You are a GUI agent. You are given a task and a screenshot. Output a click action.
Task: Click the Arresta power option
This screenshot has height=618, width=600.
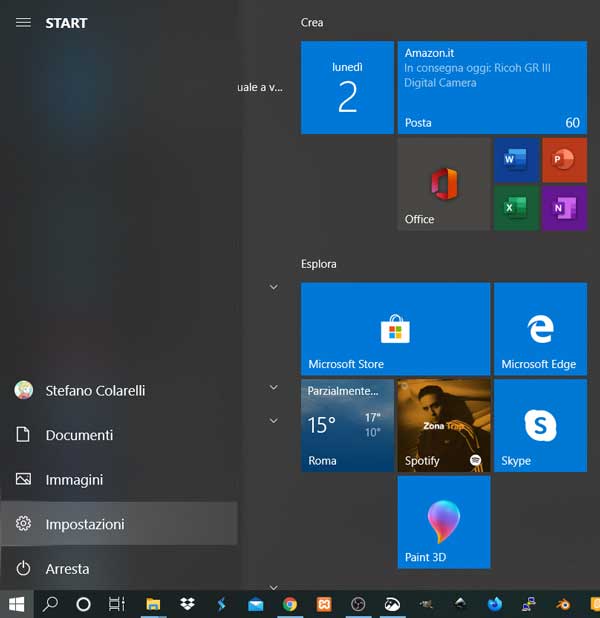118,569
